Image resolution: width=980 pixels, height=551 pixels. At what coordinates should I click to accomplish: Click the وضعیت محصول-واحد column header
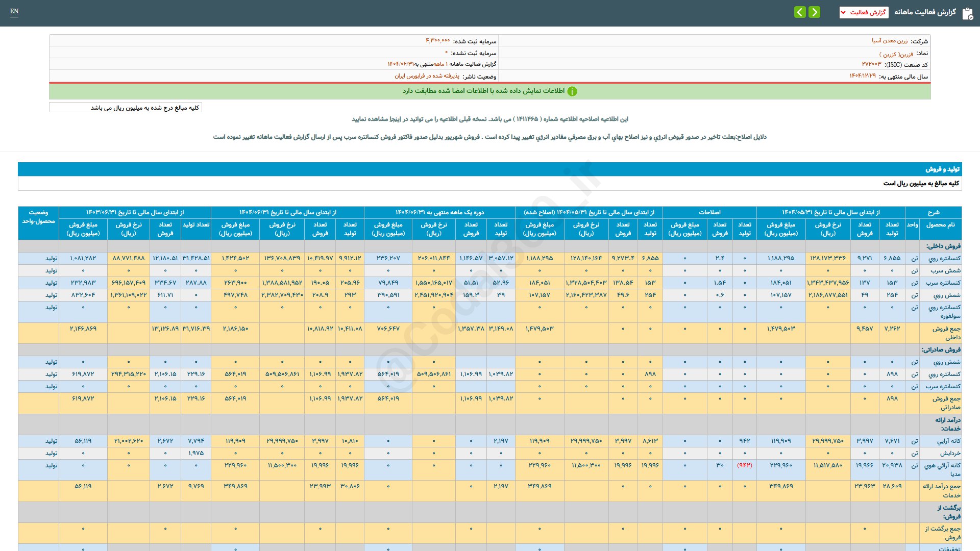(x=38, y=217)
